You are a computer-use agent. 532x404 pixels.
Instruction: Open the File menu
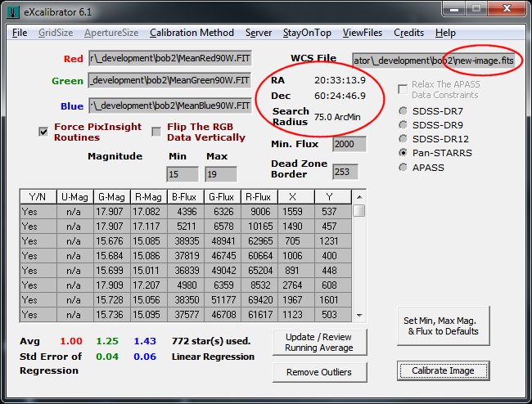pyautogui.click(x=20, y=33)
